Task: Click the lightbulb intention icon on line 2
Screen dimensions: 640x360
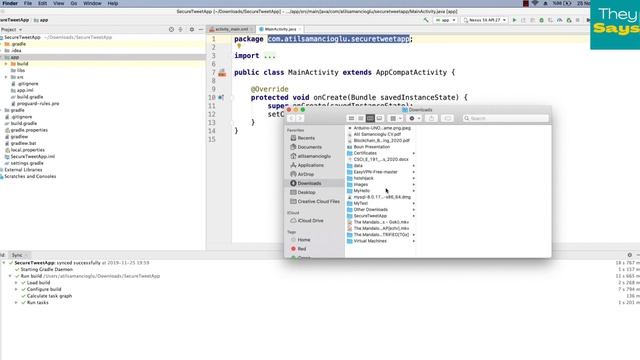Action: point(239,46)
